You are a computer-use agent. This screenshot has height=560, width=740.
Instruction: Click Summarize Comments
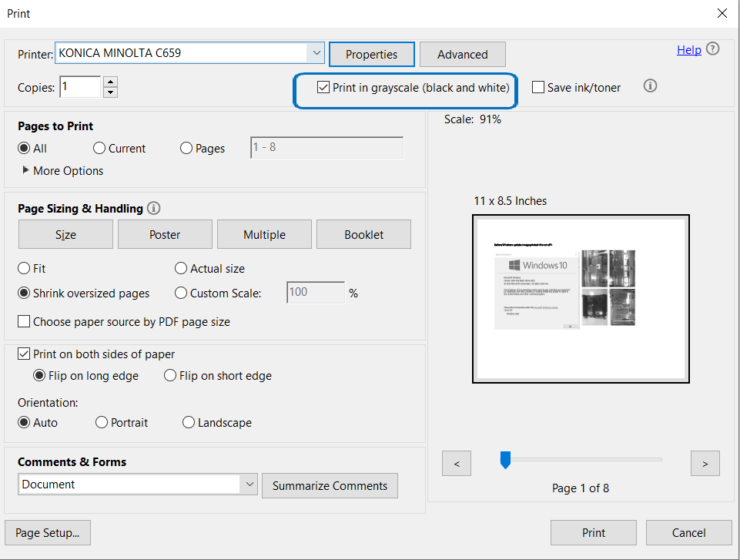[x=330, y=485]
